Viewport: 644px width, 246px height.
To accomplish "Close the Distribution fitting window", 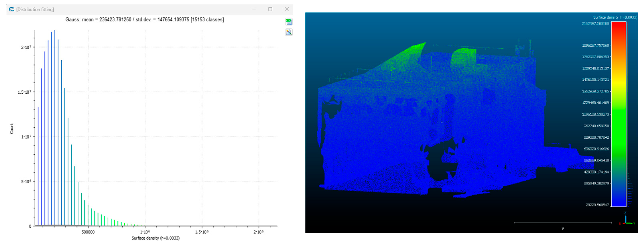I will (287, 9).
